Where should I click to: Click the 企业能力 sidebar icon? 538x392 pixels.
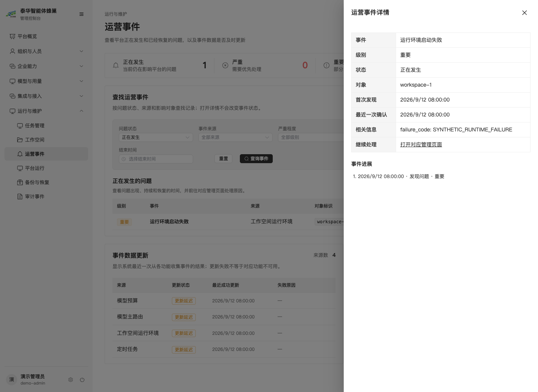coord(12,66)
